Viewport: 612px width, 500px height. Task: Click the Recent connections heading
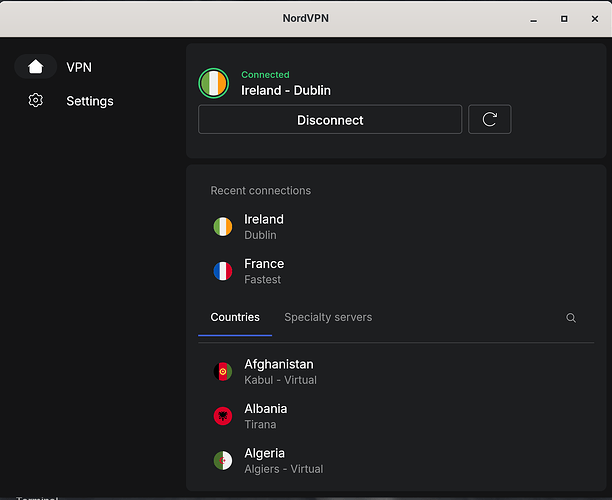click(260, 190)
